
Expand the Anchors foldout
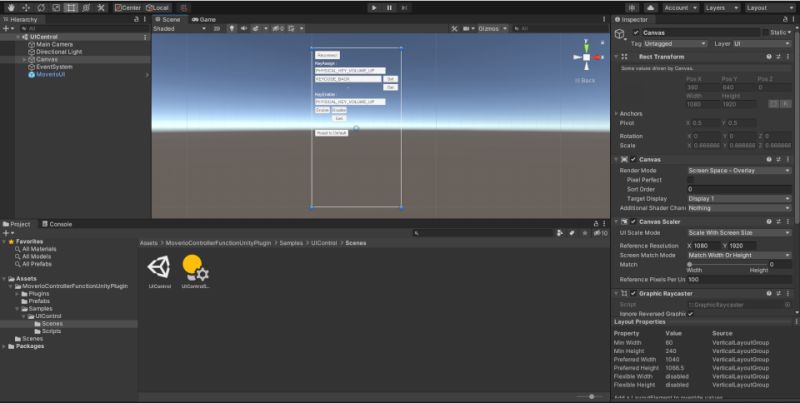click(616, 114)
